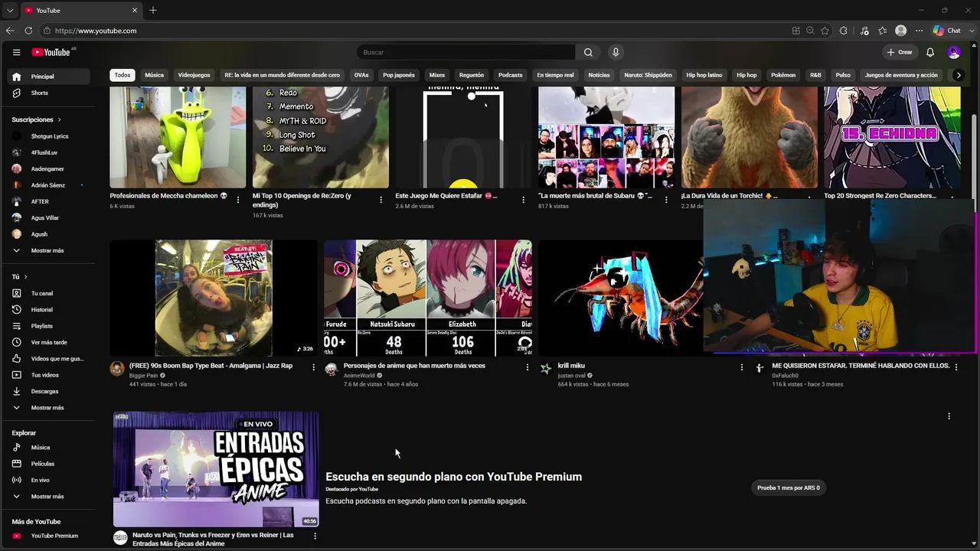Open the YouTube guide hamburger menu

(x=16, y=52)
